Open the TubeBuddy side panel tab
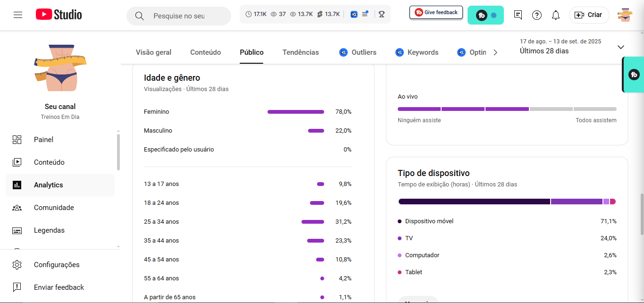The height and width of the screenshot is (303, 644). (634, 75)
